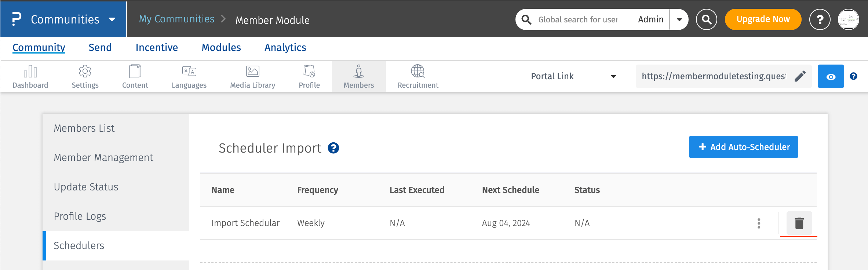This screenshot has width=868, height=270.
Task: Click the Global search input field
Action: coord(578,19)
